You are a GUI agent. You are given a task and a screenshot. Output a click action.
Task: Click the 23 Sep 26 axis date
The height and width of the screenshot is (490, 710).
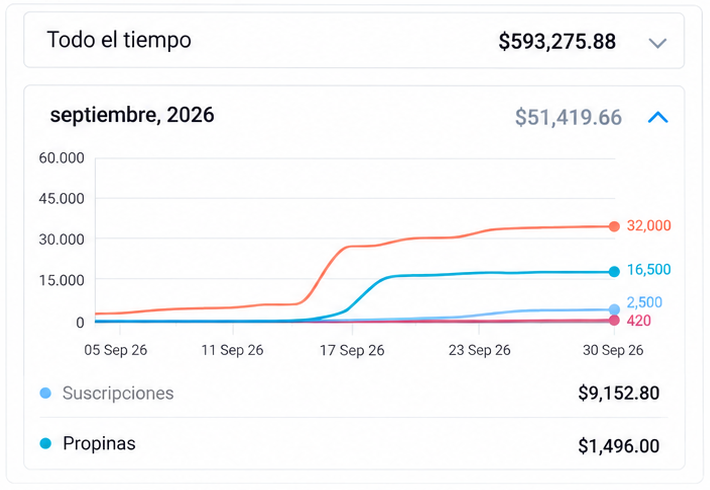479,350
